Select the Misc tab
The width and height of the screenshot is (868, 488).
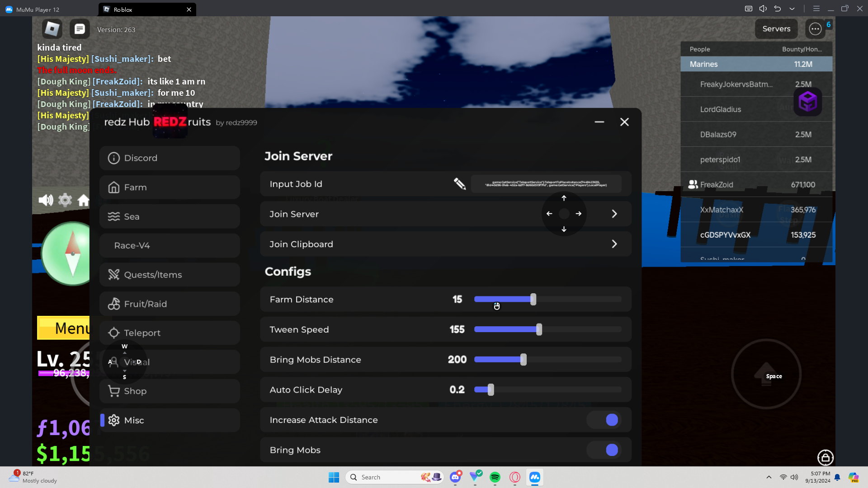[x=170, y=420]
